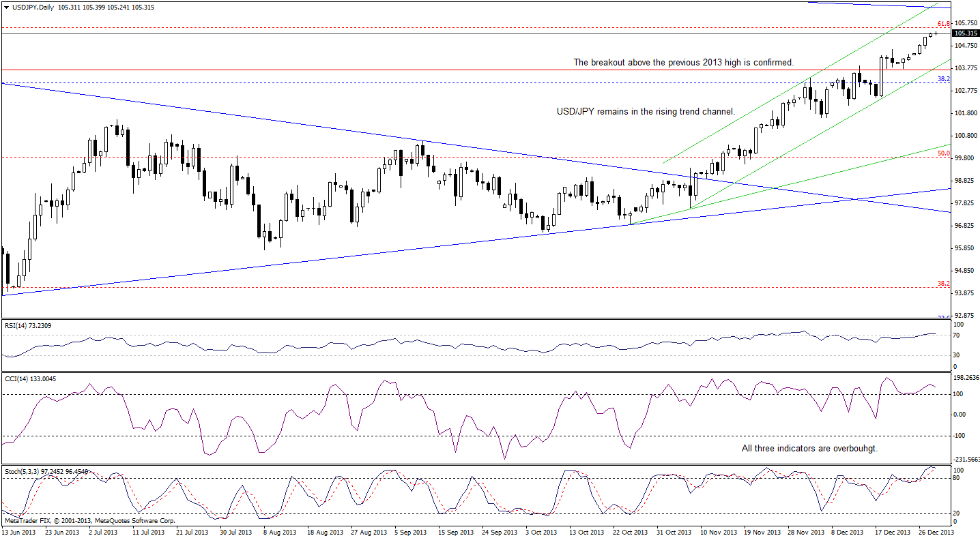Click the CCI scale value -231.5663
Screen dimensions: 980x538
click(x=966, y=460)
